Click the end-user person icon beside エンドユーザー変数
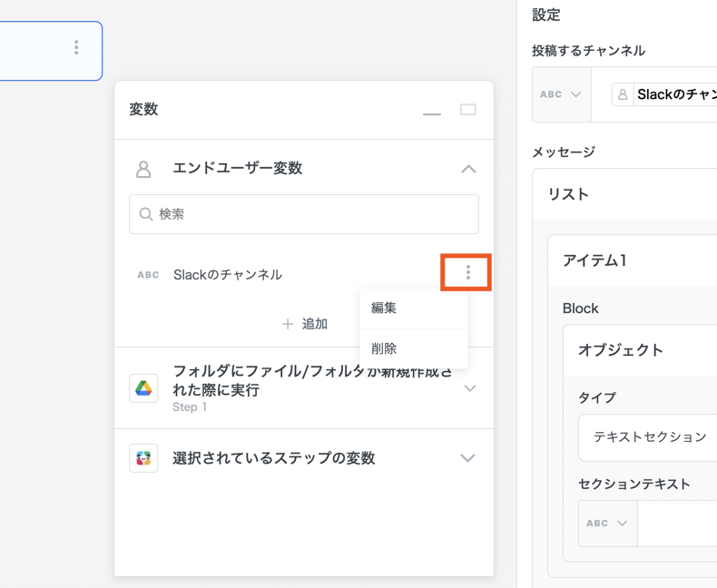The width and height of the screenshot is (717, 588). pyautogui.click(x=143, y=169)
